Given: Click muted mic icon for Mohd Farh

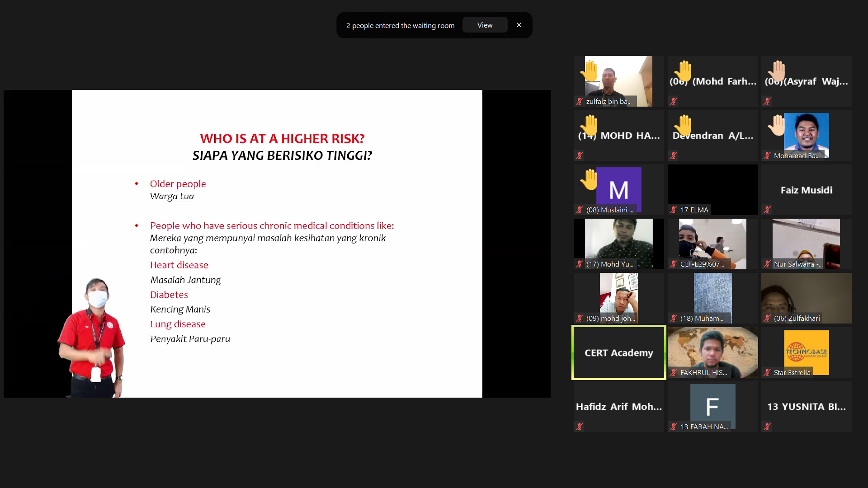Looking at the screenshot, I should click(x=674, y=102).
